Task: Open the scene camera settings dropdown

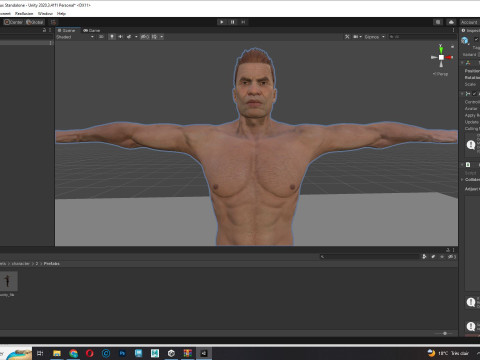Action: tap(357, 37)
